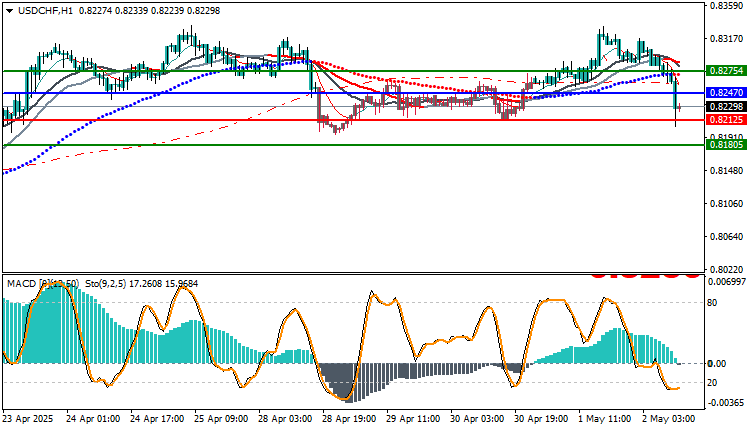
Task: Click the 28 Apr 19:00 time marker
Action: point(349,419)
